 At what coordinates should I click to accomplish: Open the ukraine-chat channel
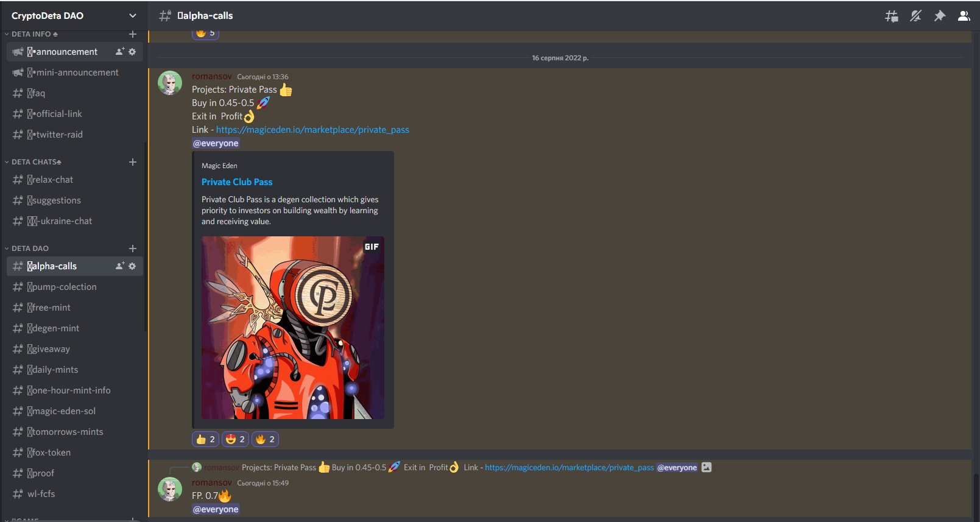[74, 221]
